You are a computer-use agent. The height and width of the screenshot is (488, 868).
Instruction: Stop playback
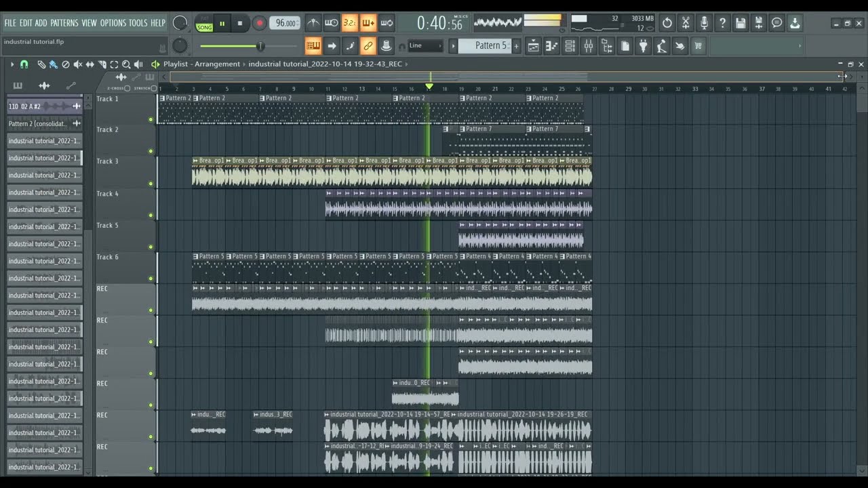239,24
